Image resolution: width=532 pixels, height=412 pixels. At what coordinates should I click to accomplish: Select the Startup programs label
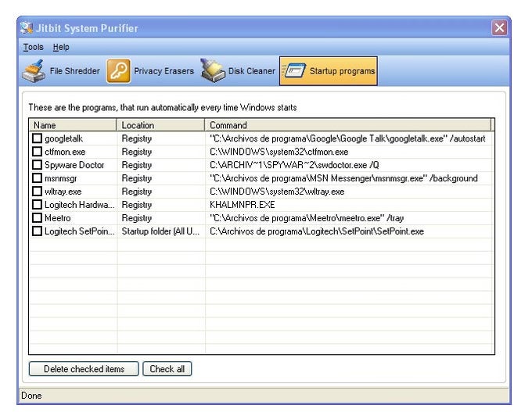(342, 71)
